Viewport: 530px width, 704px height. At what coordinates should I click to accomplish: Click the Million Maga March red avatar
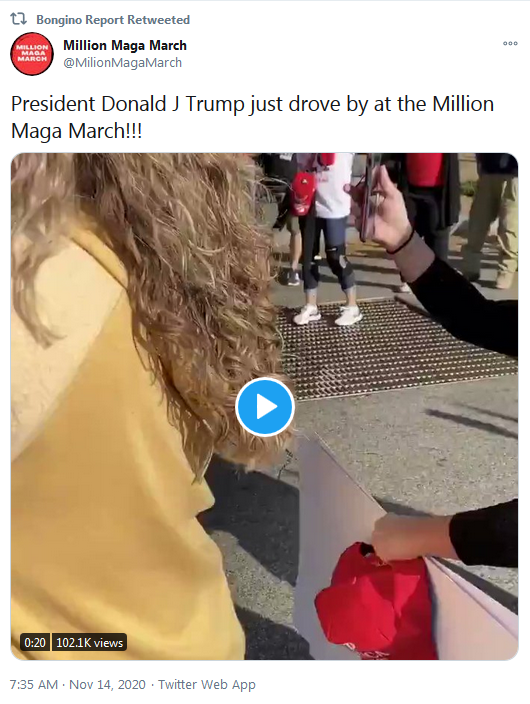32,53
